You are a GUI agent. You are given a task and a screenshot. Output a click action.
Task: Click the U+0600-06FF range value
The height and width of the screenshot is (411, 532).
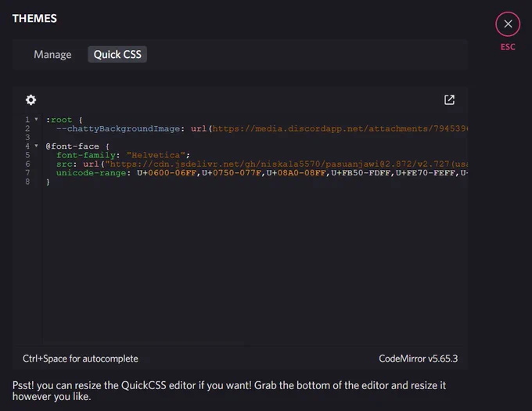(x=167, y=173)
